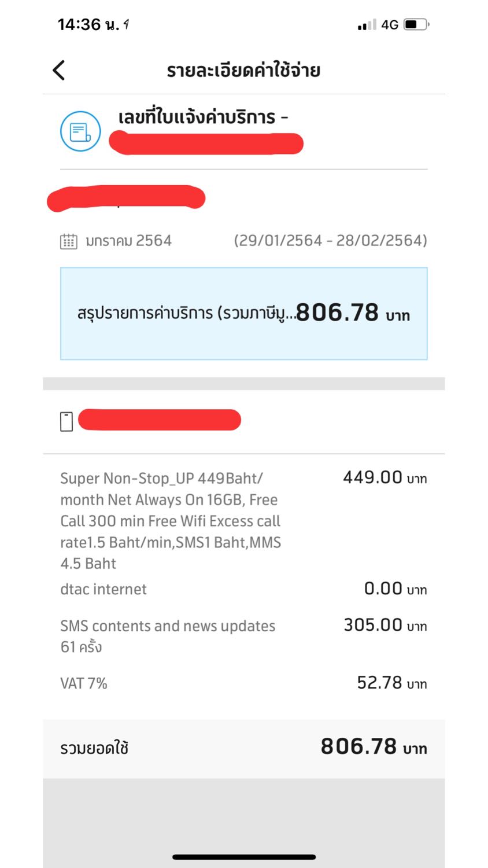Tap the รวมยอดใช้ total row

tap(243, 748)
